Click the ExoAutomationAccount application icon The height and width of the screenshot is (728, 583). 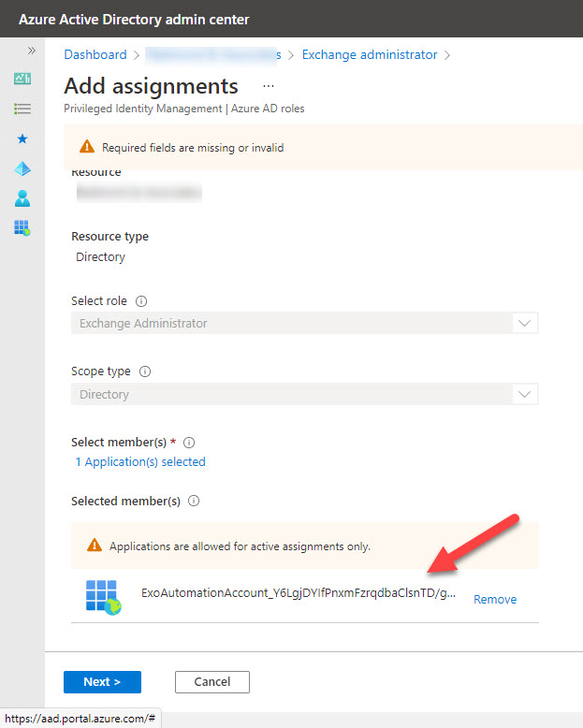click(104, 598)
